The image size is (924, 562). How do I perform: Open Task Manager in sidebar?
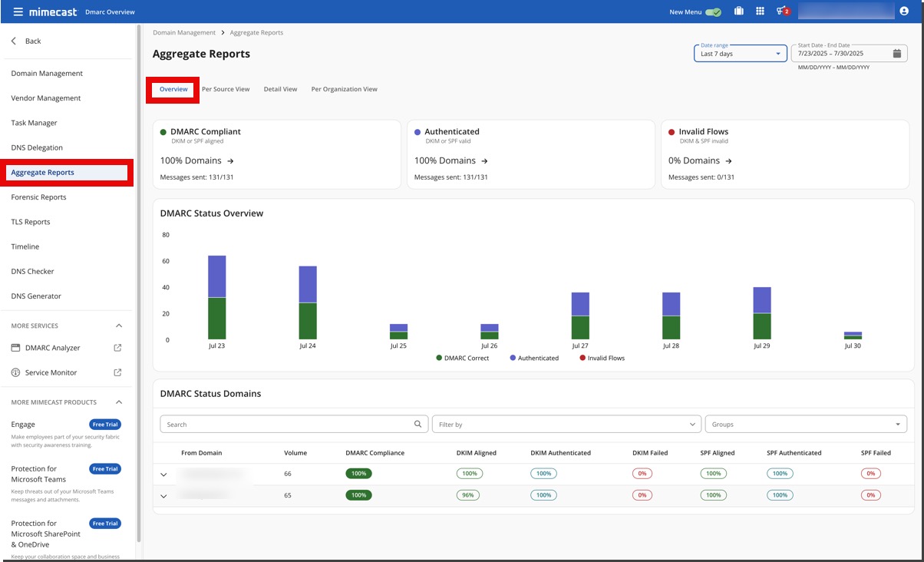click(35, 123)
